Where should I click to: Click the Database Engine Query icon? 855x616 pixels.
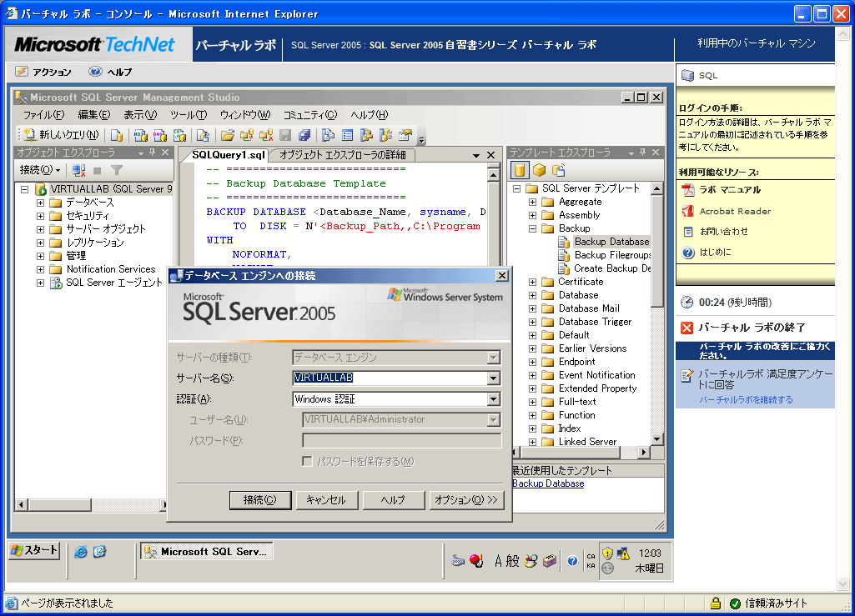coord(116,135)
